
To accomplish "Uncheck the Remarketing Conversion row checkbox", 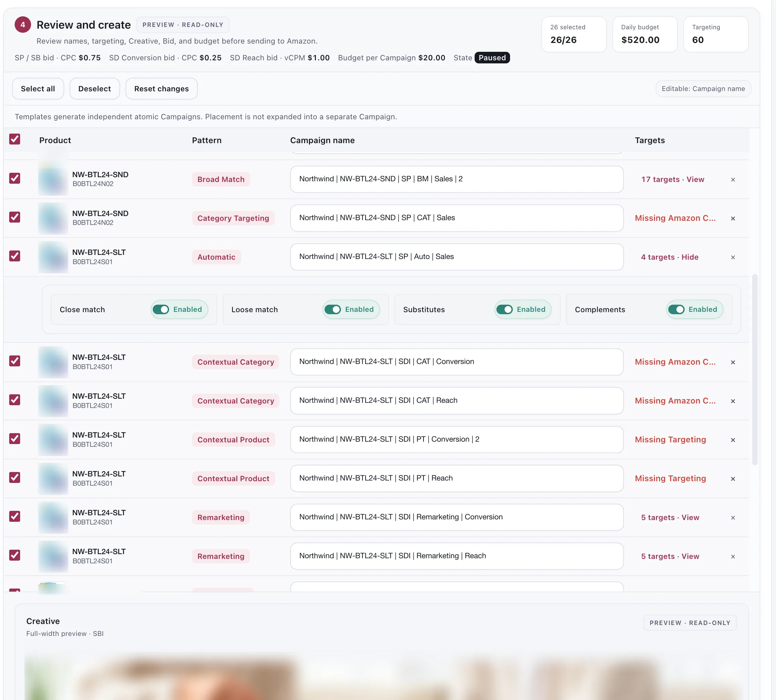I will tap(15, 516).
